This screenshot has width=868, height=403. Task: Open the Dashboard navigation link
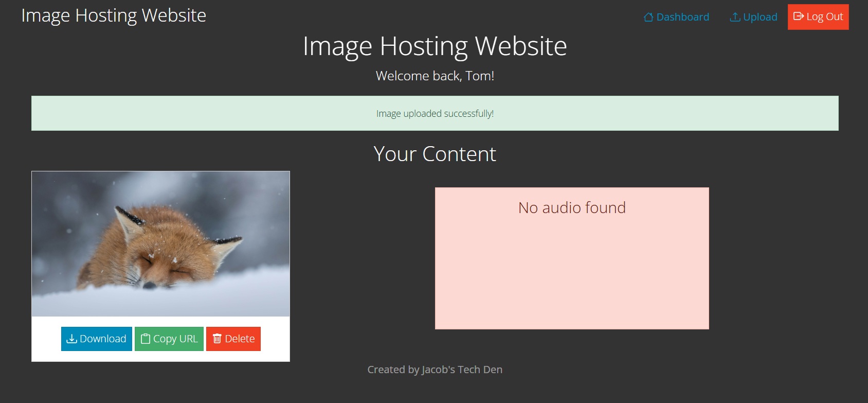[677, 17]
